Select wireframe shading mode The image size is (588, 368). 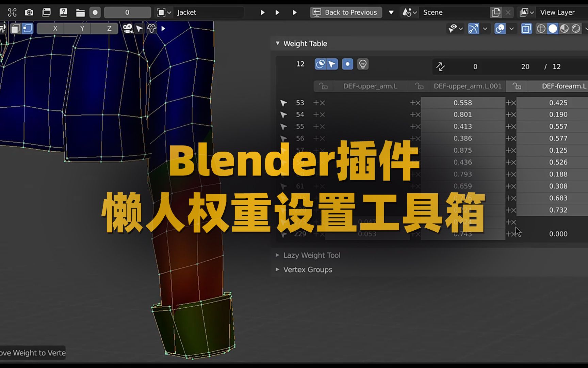coord(541,29)
